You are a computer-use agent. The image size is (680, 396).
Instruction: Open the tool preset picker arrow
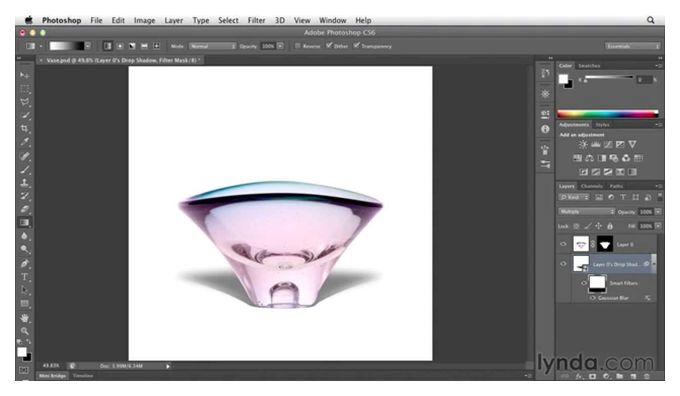(41, 46)
